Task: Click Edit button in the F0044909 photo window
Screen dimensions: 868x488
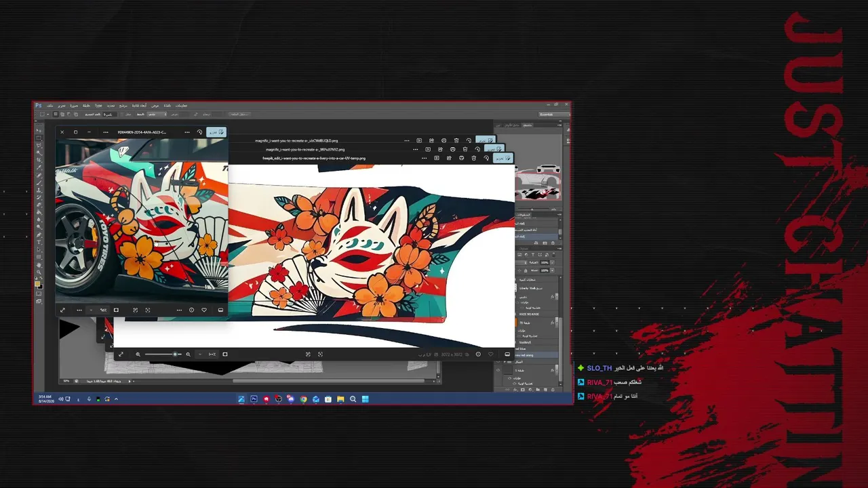Action: coord(216,132)
